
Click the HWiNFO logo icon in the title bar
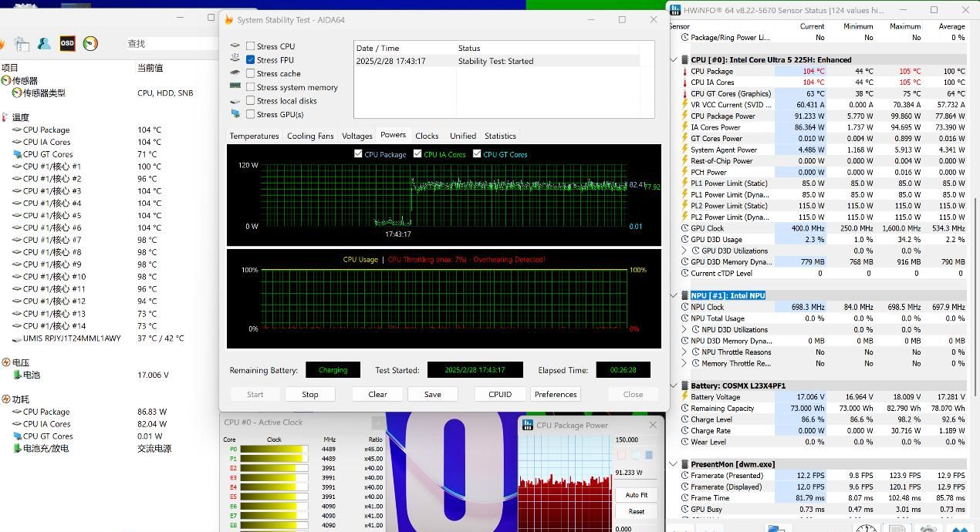coord(676,10)
